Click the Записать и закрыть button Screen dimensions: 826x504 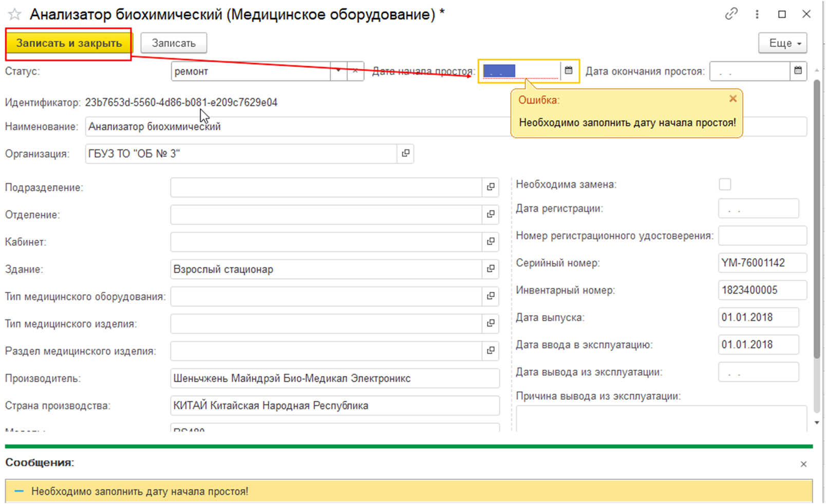pos(69,43)
